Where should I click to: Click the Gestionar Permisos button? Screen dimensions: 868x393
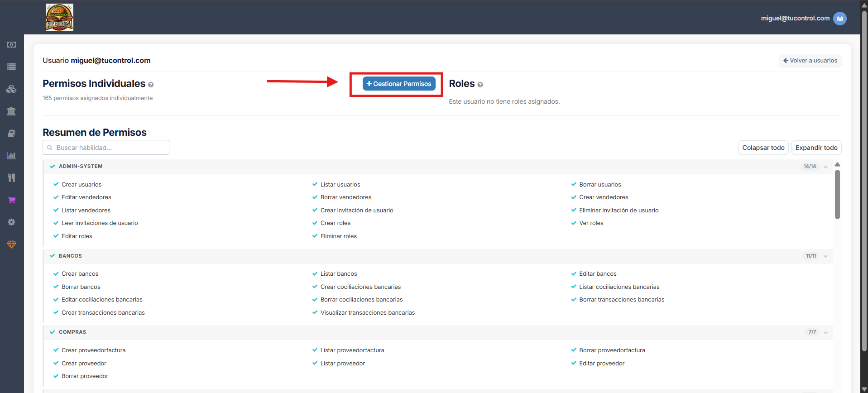pyautogui.click(x=399, y=84)
